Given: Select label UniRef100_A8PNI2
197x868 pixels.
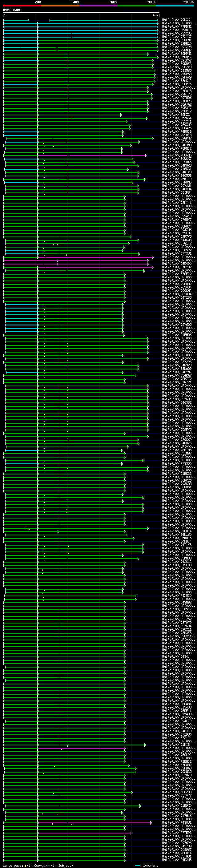Looking at the screenshot, I should [177, 149].
